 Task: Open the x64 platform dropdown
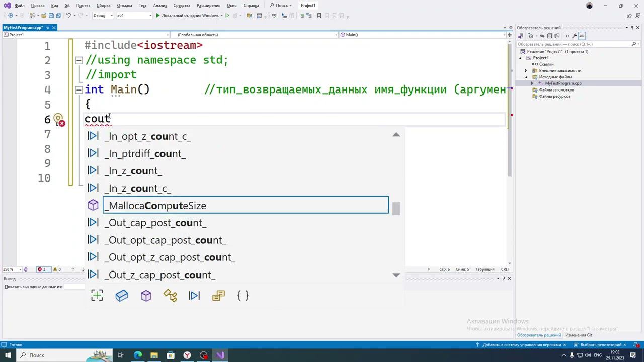[x=134, y=16]
